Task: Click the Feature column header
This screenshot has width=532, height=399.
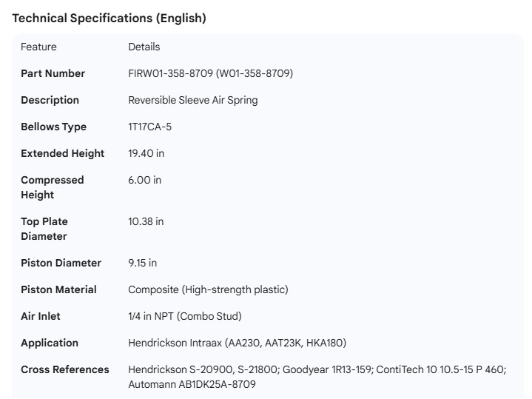Action: [38, 47]
